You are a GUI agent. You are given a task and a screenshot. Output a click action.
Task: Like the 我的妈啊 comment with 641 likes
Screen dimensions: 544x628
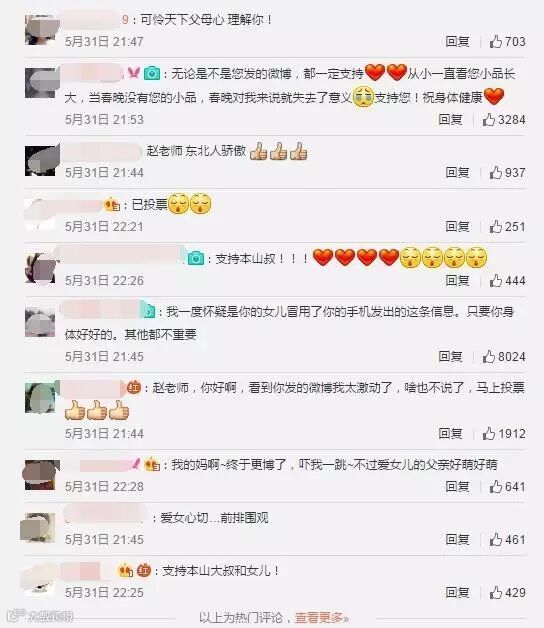496,486
